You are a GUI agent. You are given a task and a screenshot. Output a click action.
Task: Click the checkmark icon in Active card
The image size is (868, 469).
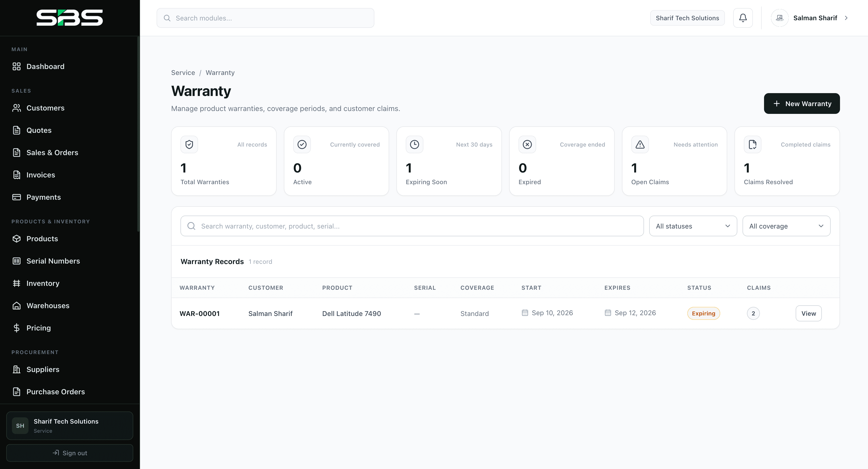(302, 144)
